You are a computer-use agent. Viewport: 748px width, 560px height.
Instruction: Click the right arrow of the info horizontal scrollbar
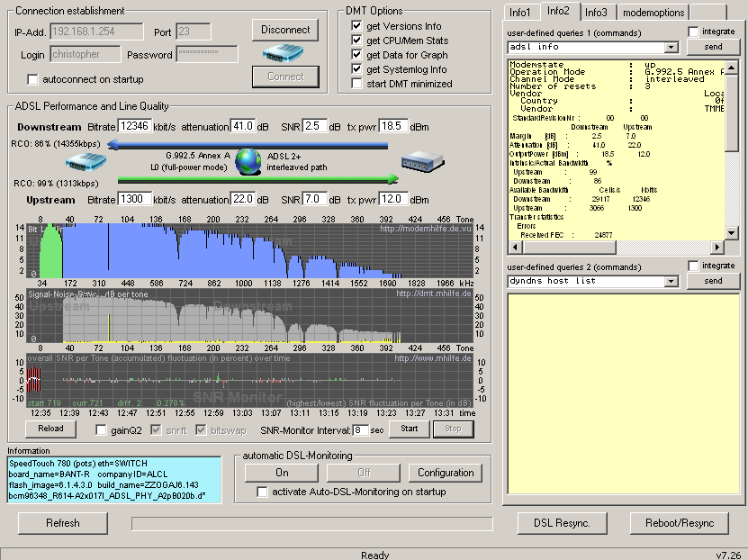point(717,248)
